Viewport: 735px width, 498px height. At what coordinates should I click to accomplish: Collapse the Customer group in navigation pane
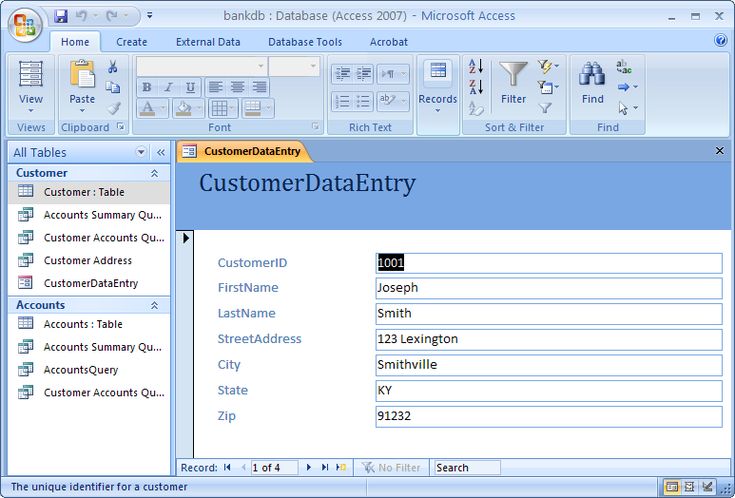tap(154, 173)
